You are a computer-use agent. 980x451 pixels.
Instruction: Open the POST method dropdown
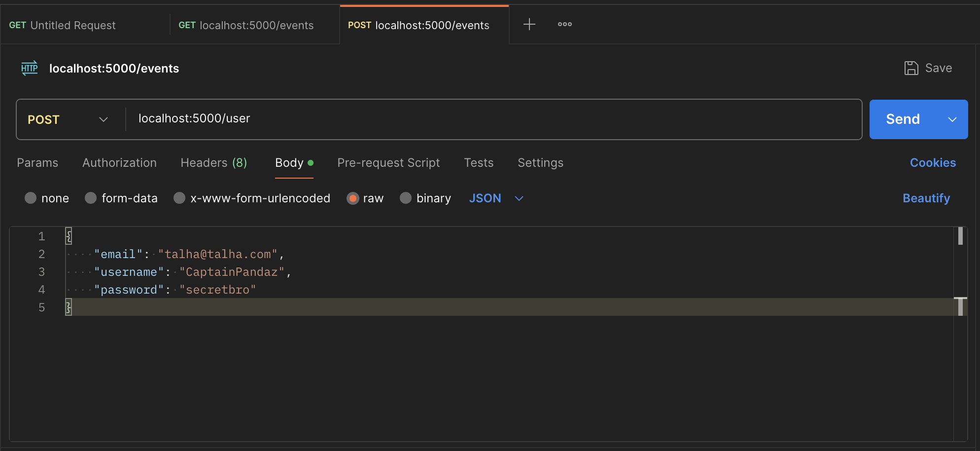[x=68, y=119]
